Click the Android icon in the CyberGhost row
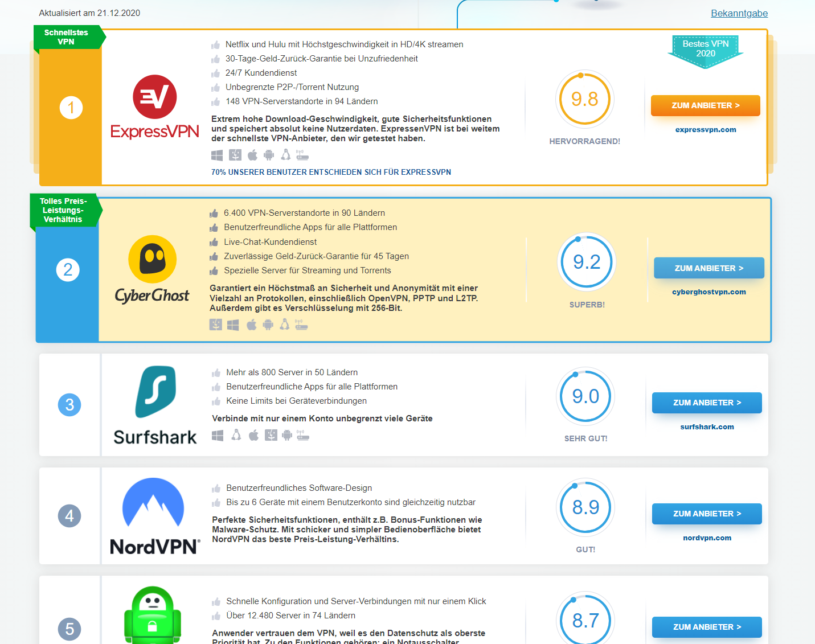Image resolution: width=815 pixels, height=644 pixels. 268,325
